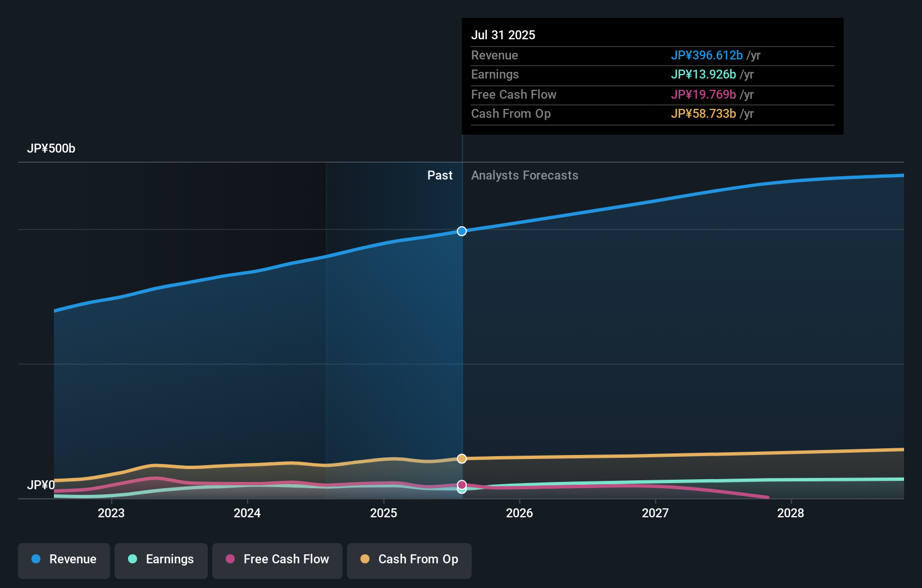Select the Jul 31 2025 tooltip header

tap(504, 34)
